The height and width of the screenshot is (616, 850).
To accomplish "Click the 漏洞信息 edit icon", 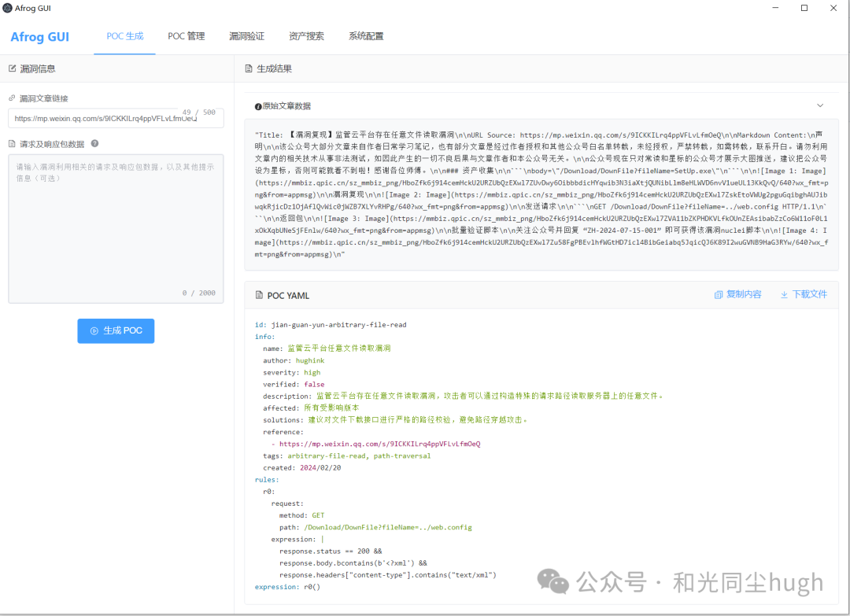I will (x=12, y=68).
